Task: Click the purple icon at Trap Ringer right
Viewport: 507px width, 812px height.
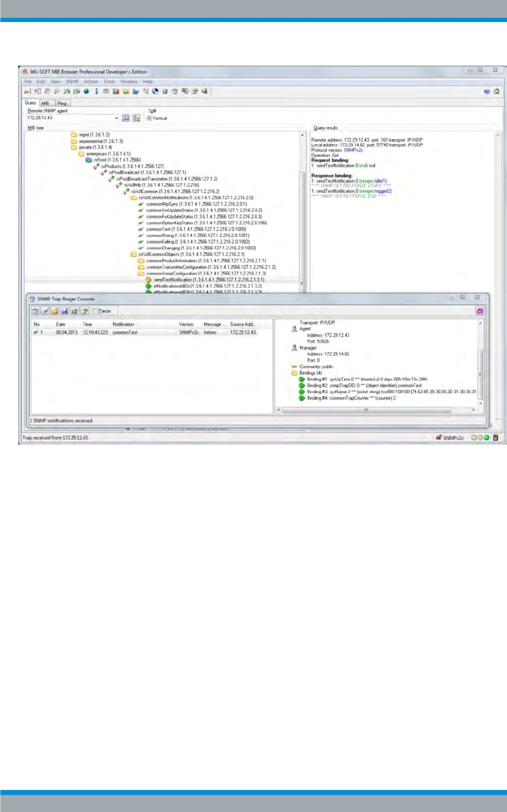Action: 480,311
